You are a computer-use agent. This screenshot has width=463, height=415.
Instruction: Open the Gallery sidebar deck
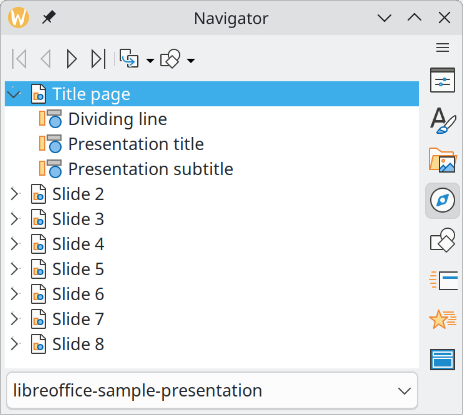(x=442, y=160)
